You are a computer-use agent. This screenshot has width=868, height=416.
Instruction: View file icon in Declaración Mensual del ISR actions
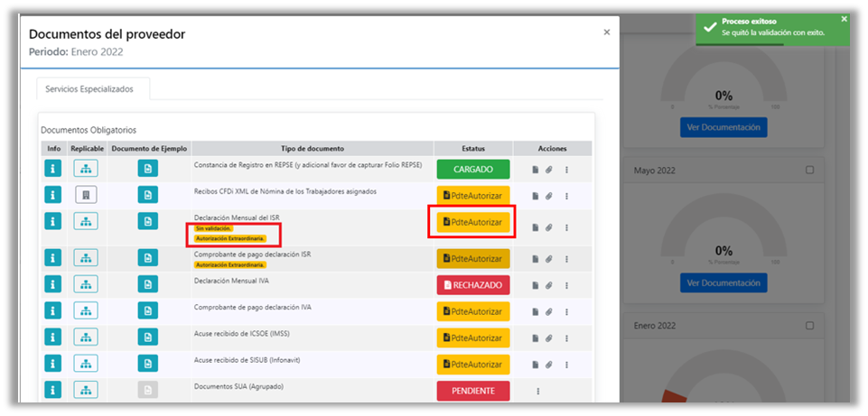[x=536, y=227]
